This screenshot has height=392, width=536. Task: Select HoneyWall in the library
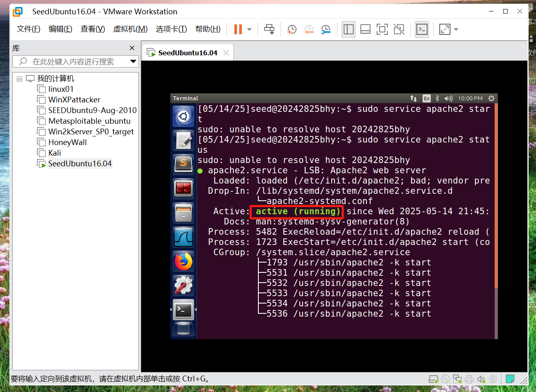68,142
